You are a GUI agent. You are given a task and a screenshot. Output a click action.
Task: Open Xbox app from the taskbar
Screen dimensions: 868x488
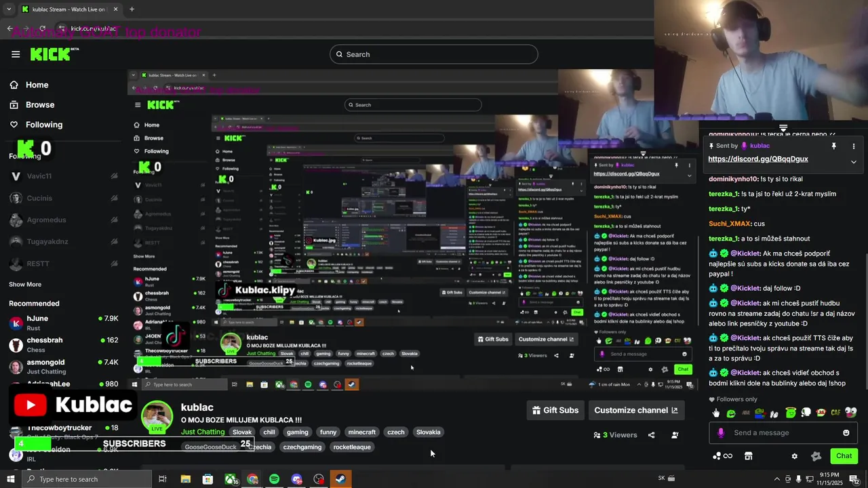click(231, 479)
